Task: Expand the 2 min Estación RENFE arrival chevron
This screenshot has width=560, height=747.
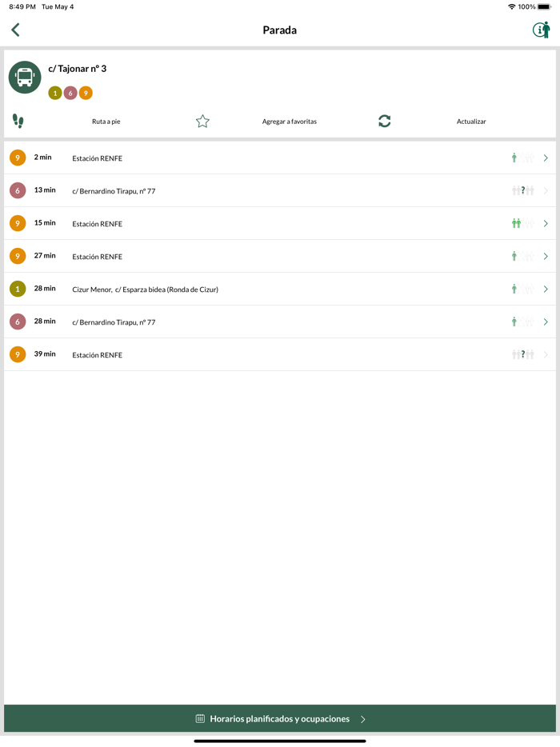Action: tap(546, 158)
